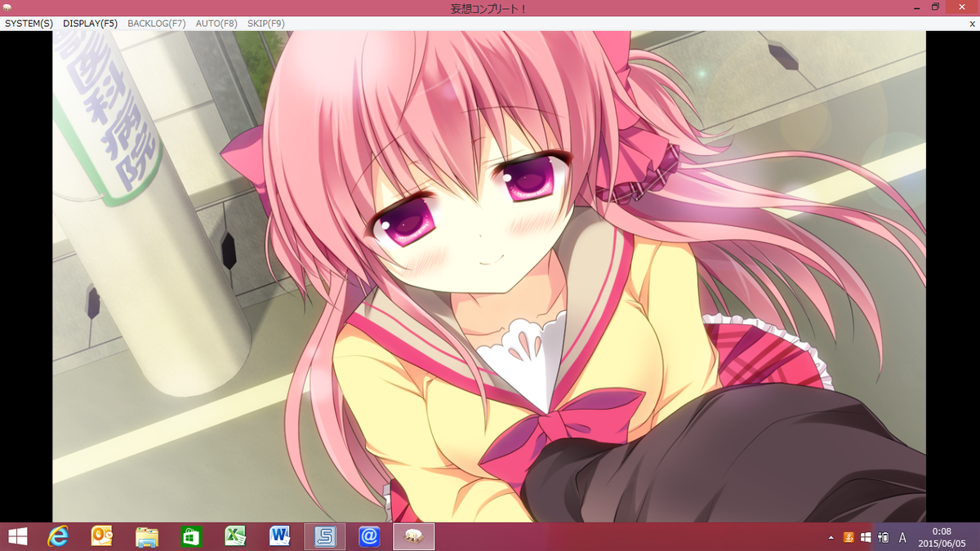Screen dimensions: 980x551
Task: Open the DISPLAY(F5) menu
Action: click(x=90, y=24)
